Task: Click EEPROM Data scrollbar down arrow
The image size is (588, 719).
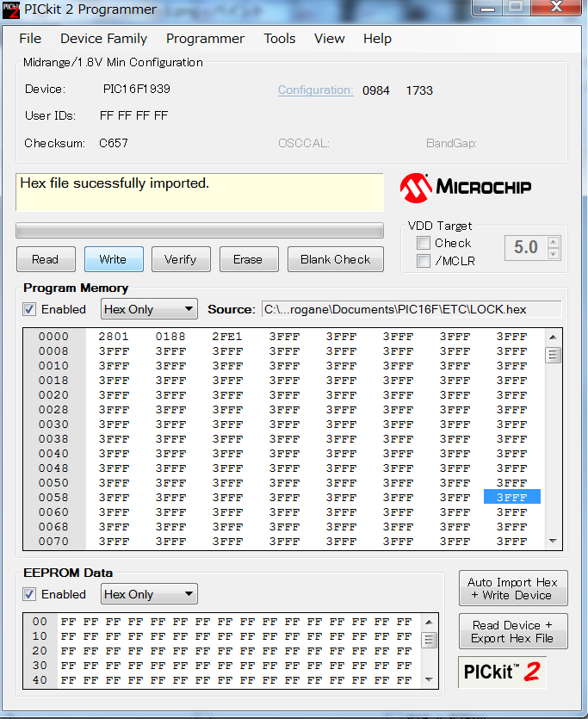Action: 429,679
